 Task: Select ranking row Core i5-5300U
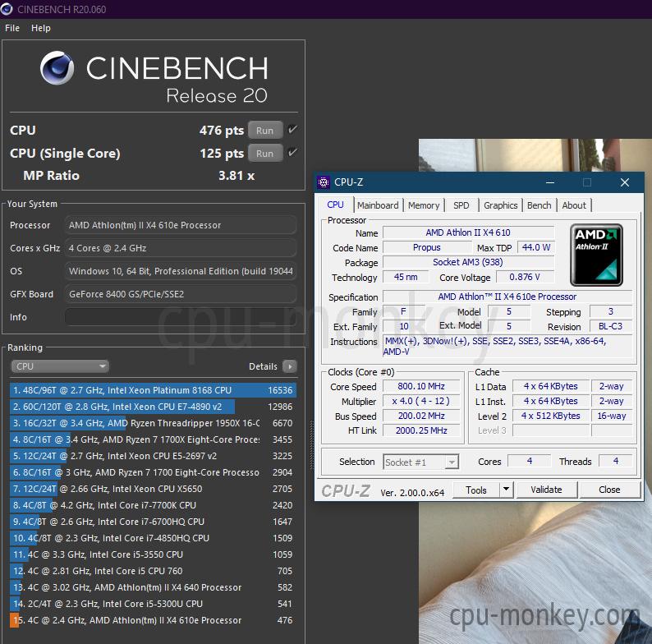click(153, 604)
